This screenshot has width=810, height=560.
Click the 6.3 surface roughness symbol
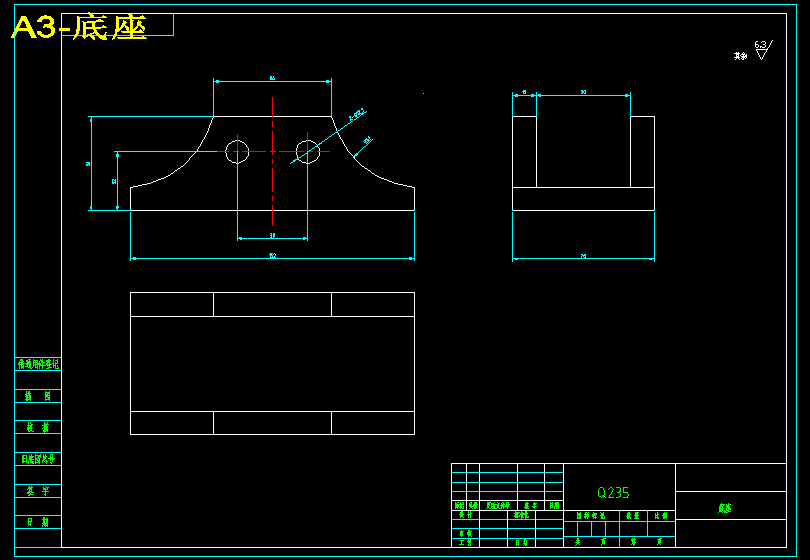(763, 50)
